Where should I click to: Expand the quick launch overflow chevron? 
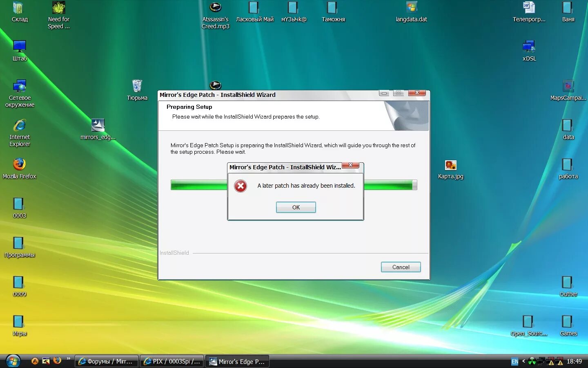68,359
